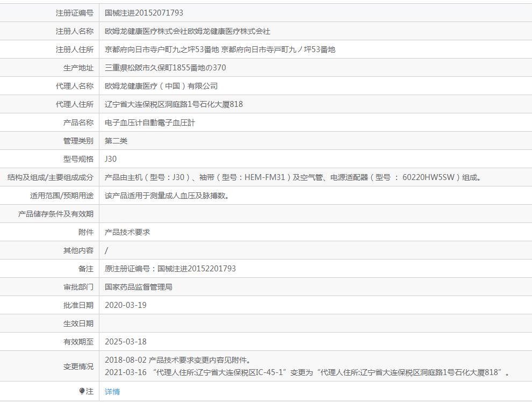Viewport: 532px width, 403px height.
Task: Click the 附件 label
Action: coord(86,232)
